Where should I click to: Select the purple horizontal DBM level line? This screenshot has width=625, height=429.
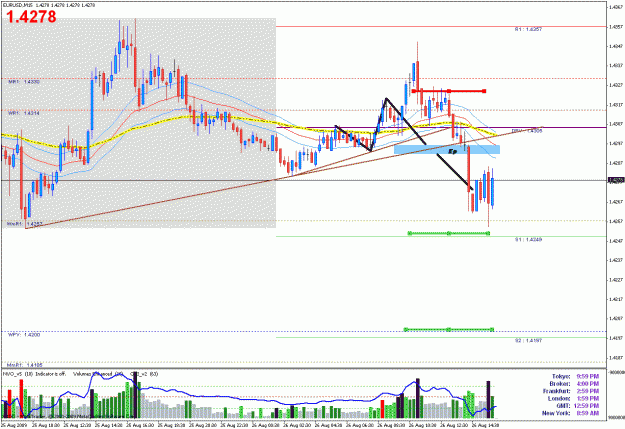[x=441, y=128]
